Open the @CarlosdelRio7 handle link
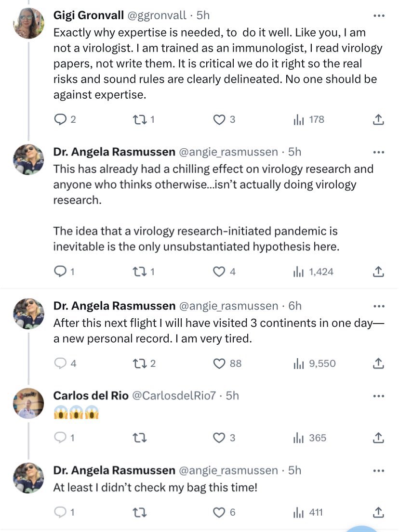 click(x=173, y=396)
